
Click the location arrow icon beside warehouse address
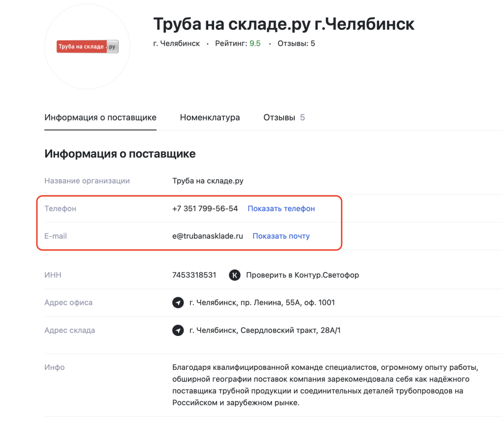point(178,331)
